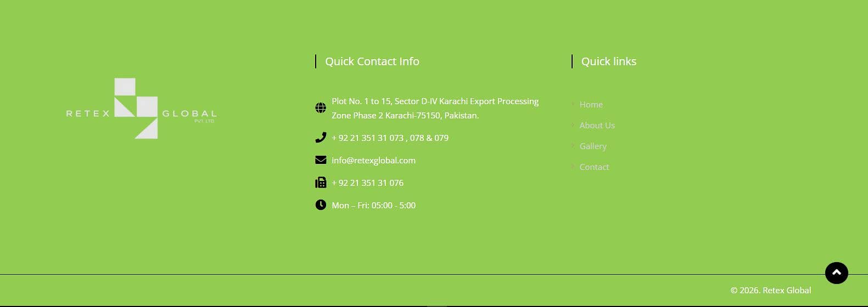Viewport: 868px width, 307px height.
Task: Click the Quick links heading
Action: [x=608, y=61]
